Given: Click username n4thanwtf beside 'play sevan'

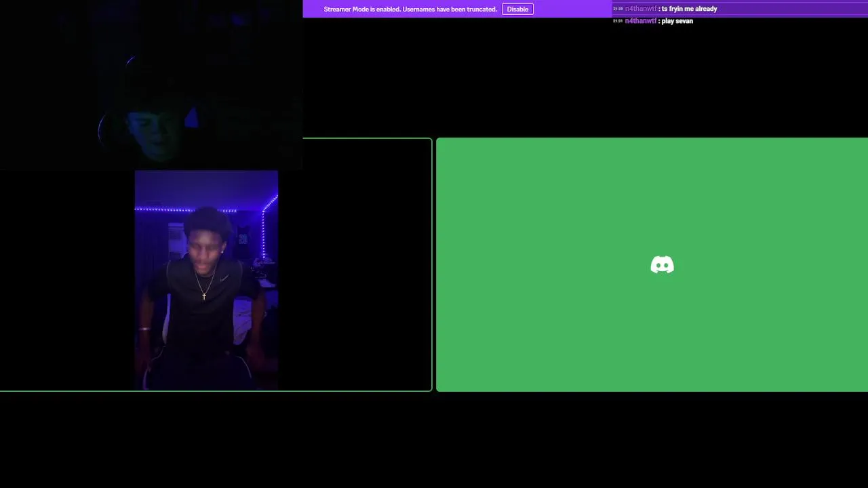Looking at the screenshot, I should 641,21.
